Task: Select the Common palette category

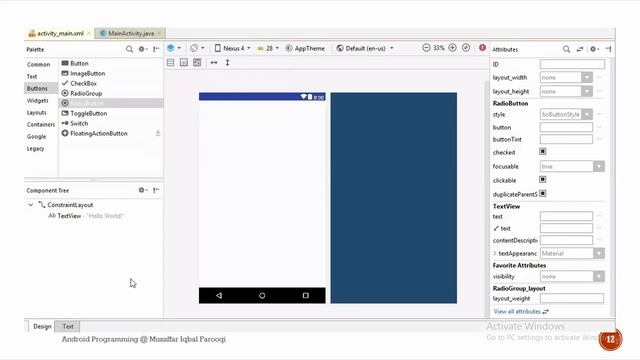Action: [x=38, y=64]
